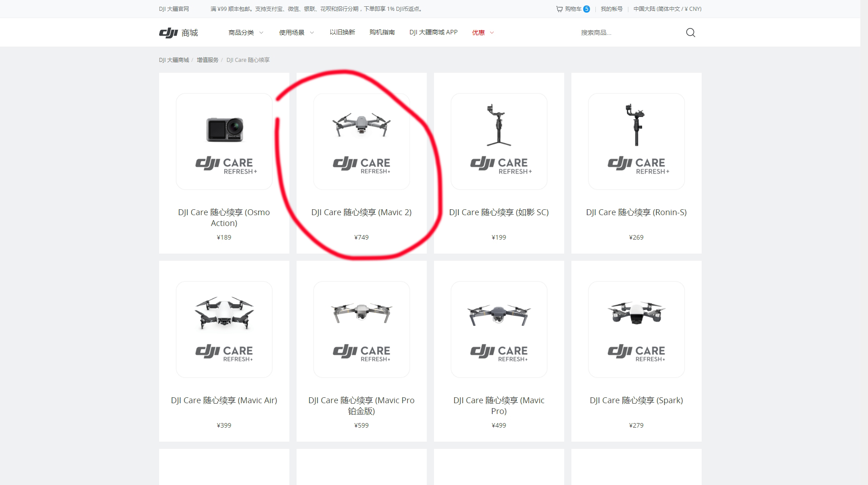Open the 如影 SC Care Refresh thumbnail
Image resolution: width=868 pixels, height=485 pixels.
pyautogui.click(x=499, y=141)
